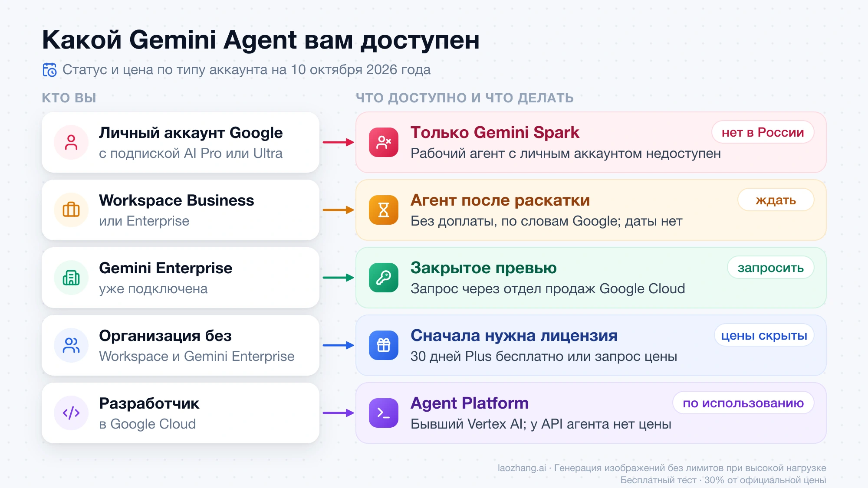Click the 'цены скрыты' badge

[764, 335]
